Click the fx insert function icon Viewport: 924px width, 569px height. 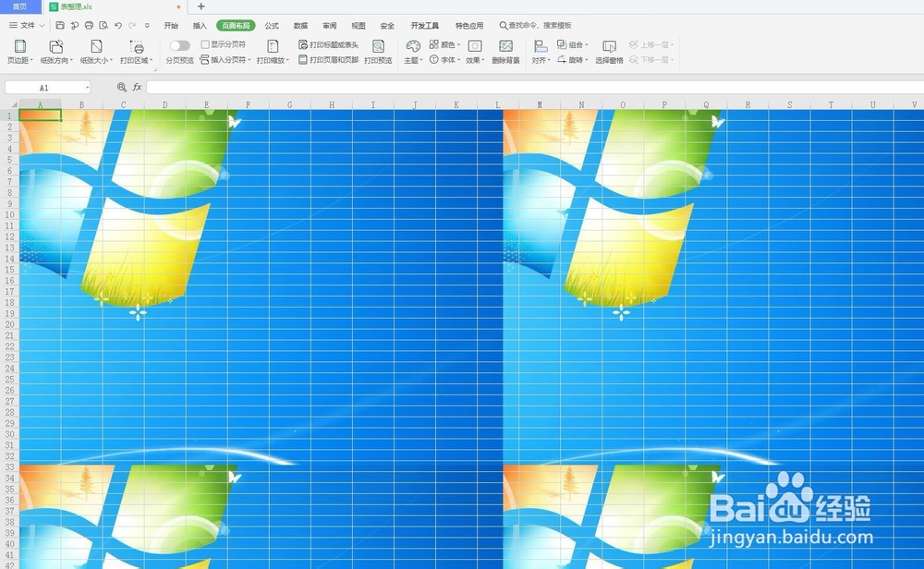(x=138, y=87)
